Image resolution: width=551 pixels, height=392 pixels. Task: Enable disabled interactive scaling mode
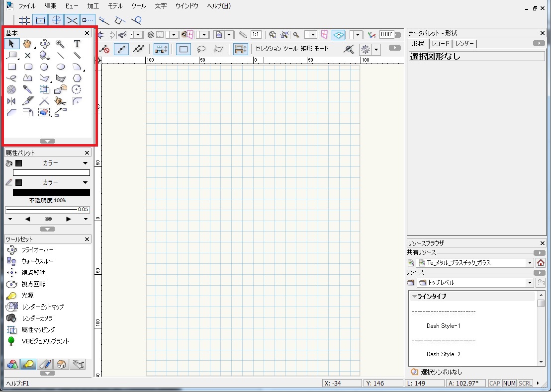tap(104, 49)
